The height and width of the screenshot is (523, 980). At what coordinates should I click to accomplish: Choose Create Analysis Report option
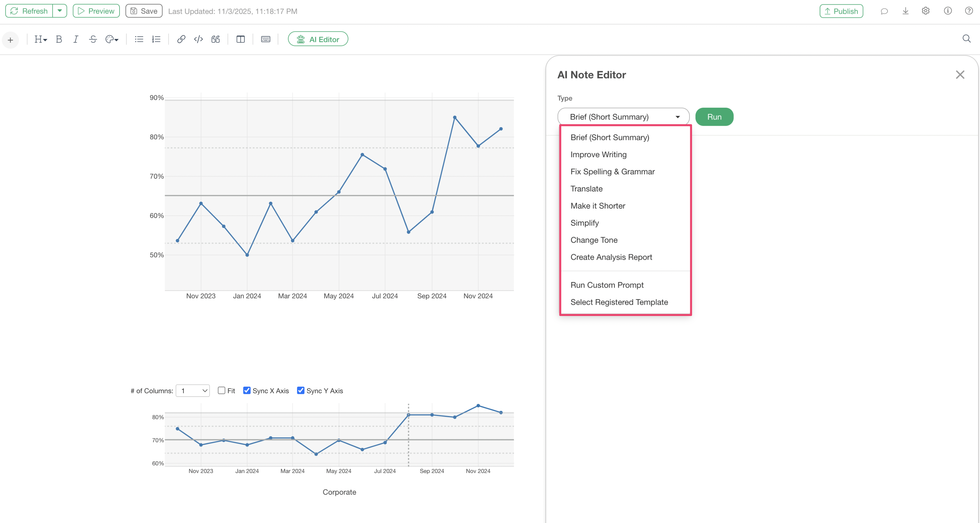tap(611, 257)
